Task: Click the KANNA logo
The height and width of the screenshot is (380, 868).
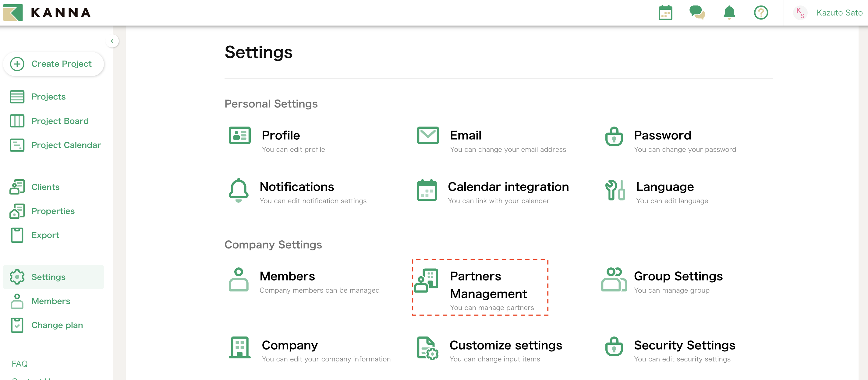Action: (47, 12)
